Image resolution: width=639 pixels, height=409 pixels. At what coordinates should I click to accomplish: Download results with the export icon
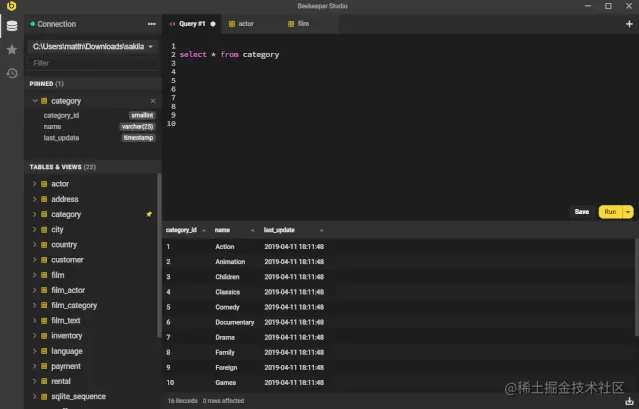pos(629,401)
